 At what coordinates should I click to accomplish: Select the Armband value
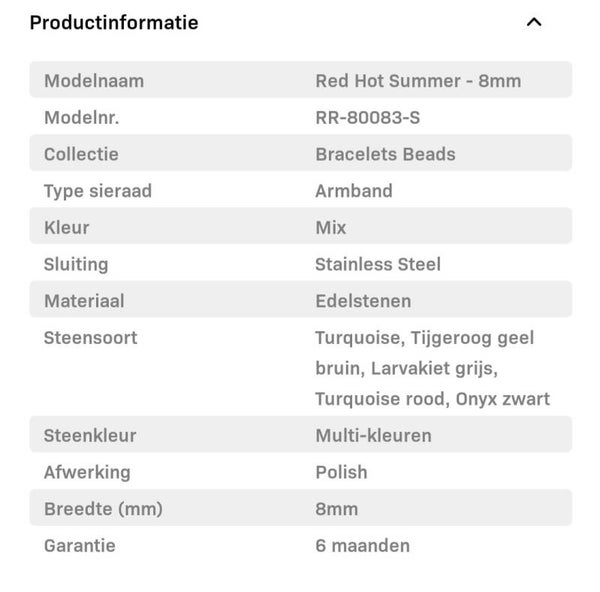pos(353,191)
